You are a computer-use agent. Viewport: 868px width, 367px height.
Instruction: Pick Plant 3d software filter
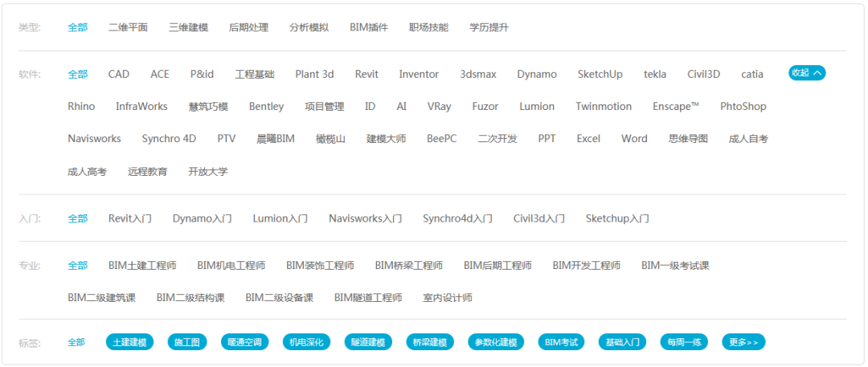coord(314,74)
